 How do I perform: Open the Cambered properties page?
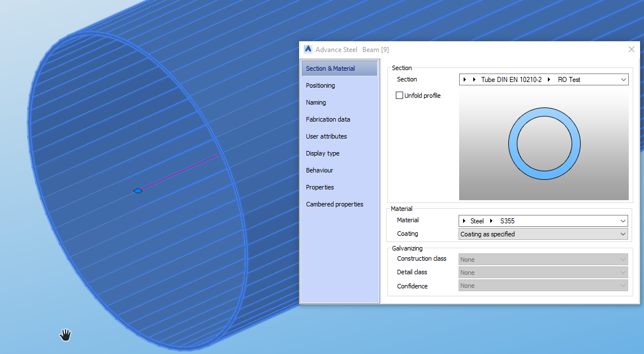pyautogui.click(x=333, y=204)
